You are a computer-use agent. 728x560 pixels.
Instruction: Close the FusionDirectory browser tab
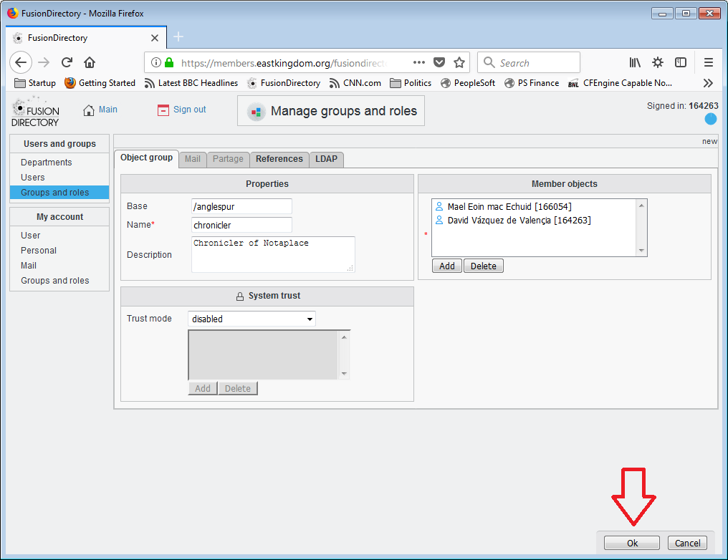[x=155, y=38]
